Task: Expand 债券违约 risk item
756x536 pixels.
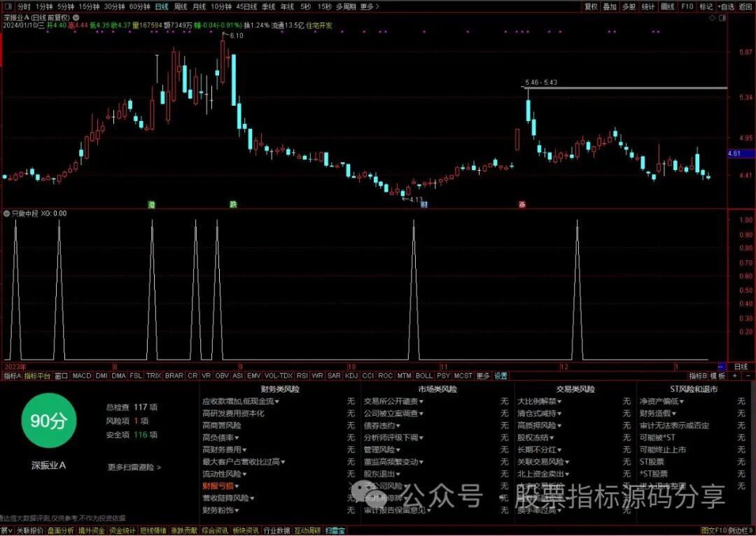Action: (382, 425)
